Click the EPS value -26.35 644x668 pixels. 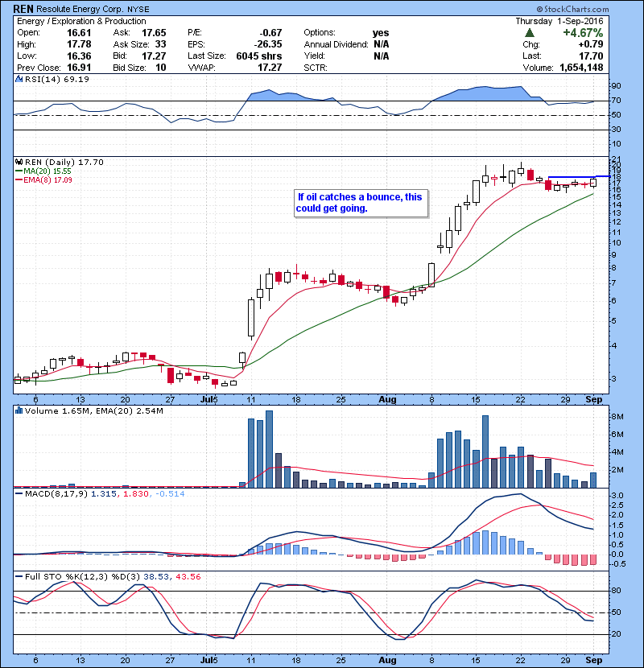tap(268, 44)
